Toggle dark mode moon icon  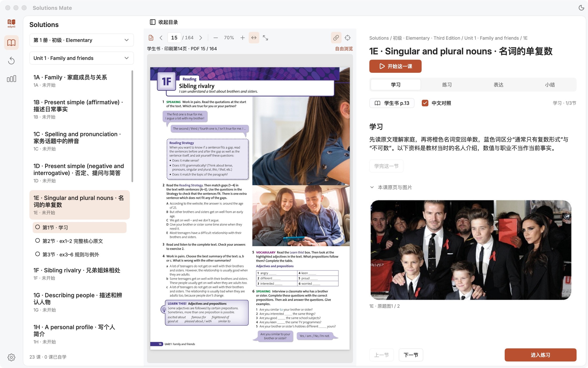(x=581, y=8)
